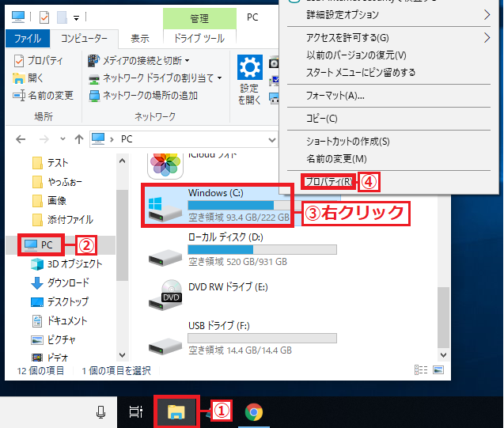The width and height of the screenshot is (504, 428).
Task: Click the address bar path chevron
Action: (112, 139)
